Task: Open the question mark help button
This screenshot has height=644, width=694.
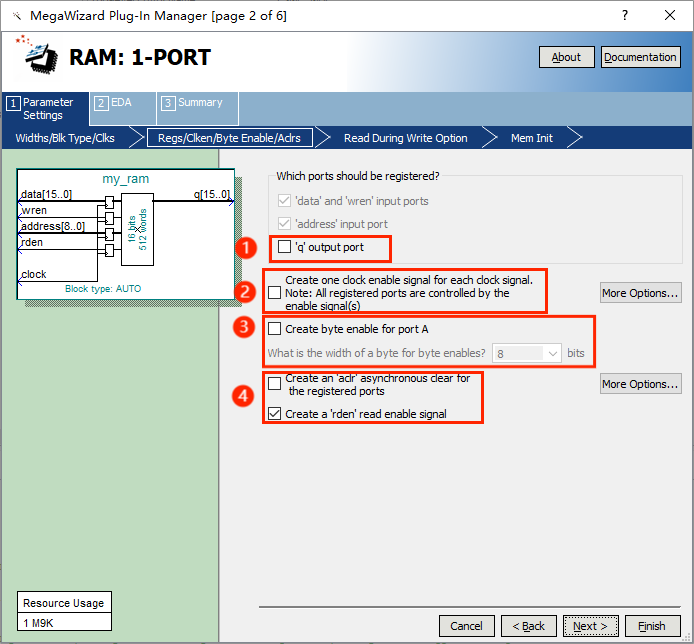Action: coord(625,15)
